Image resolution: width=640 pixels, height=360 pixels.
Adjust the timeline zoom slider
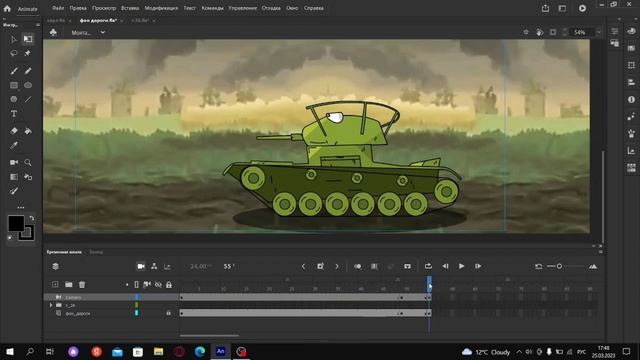559,266
